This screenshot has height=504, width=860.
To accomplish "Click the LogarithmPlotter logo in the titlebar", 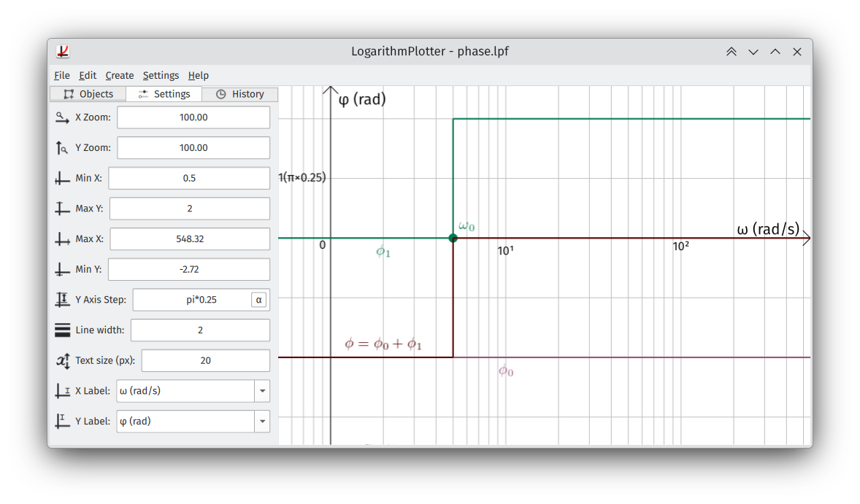I will tap(63, 51).
